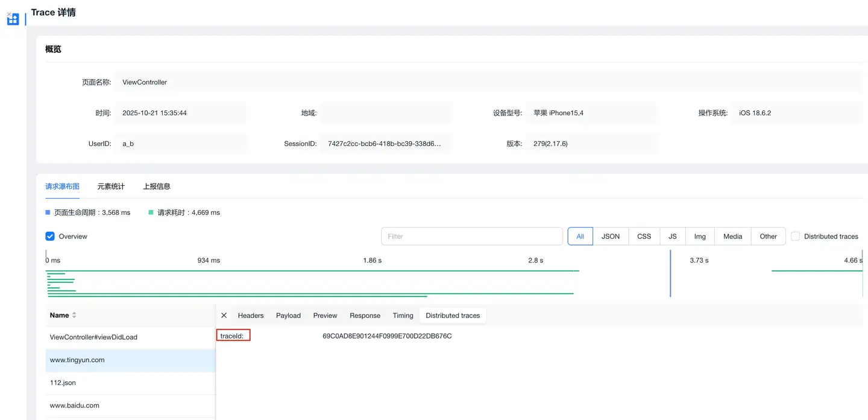868x420 pixels.
Task: Sort the request list by Name
Action: (74, 316)
